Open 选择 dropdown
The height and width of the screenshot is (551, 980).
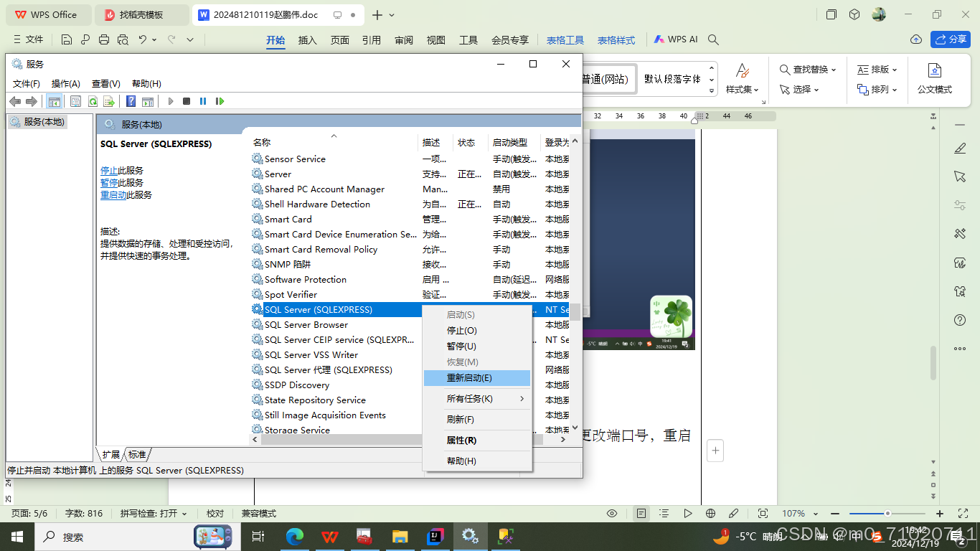(x=799, y=90)
